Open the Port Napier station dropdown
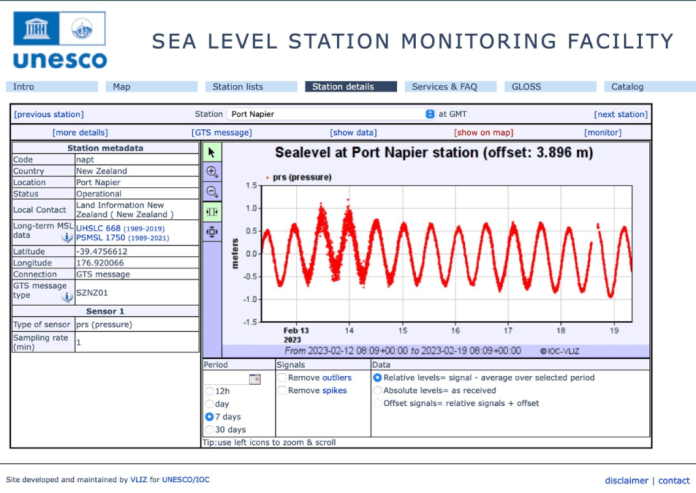Screen dimensions: 696x493 331,114
